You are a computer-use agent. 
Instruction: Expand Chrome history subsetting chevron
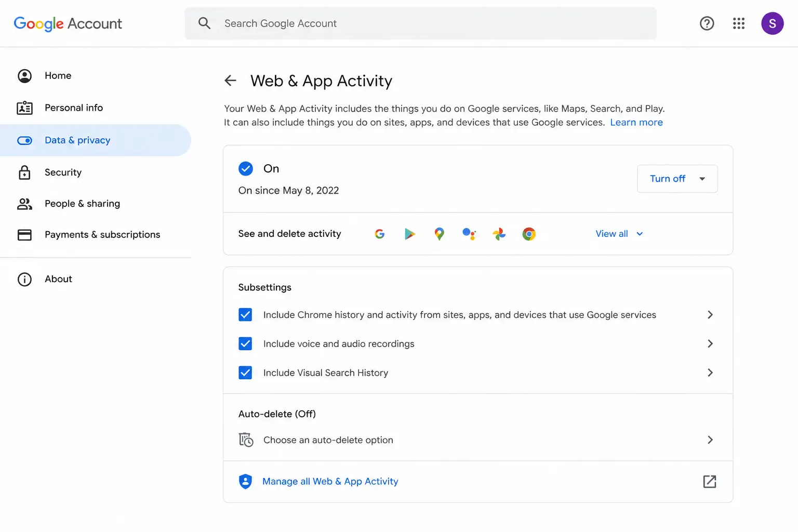710,315
